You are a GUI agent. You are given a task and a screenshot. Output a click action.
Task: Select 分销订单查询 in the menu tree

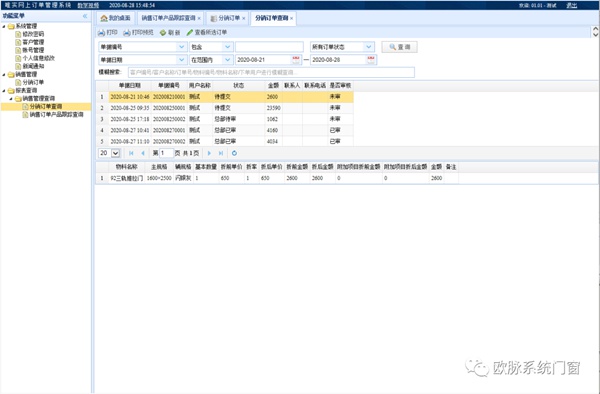46,107
